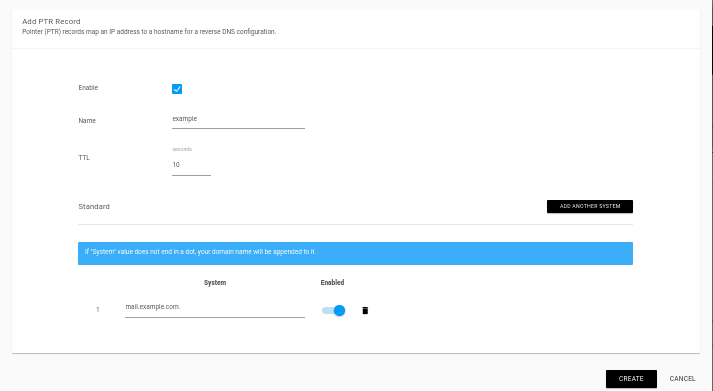Click the Enable label
Image resolution: width=713 pixels, height=391 pixels.
[x=88, y=88]
